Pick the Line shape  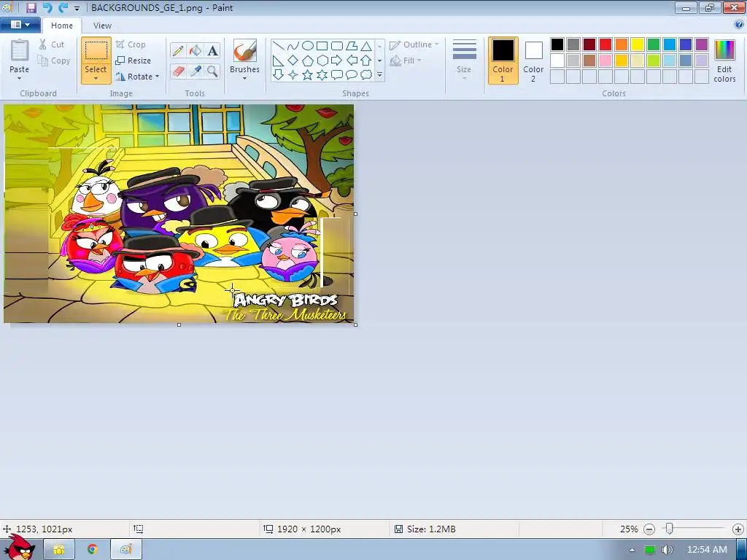278,46
